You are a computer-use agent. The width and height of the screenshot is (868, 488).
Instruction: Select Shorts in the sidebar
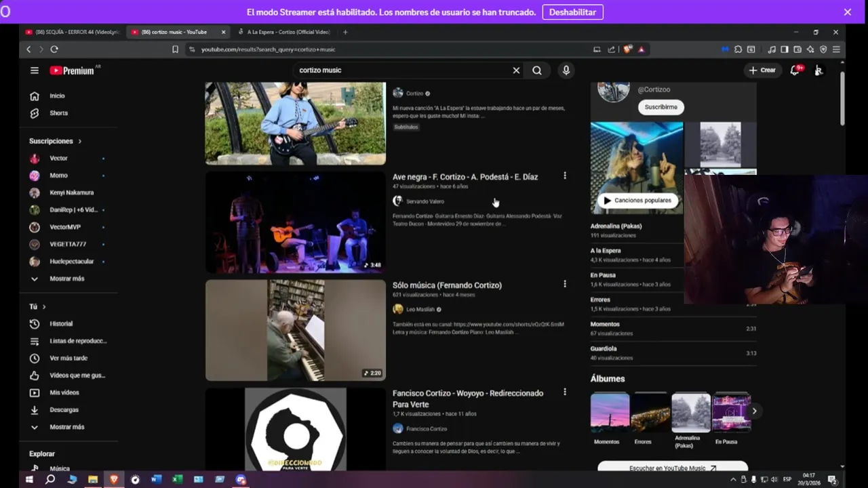58,113
